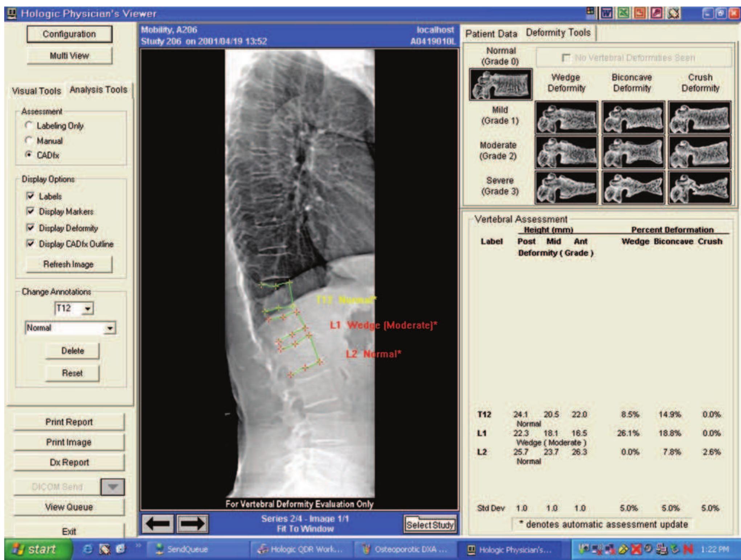Viewport: 741px width, 560px height.
Task: Go to next image with right arrow
Action: 193,524
